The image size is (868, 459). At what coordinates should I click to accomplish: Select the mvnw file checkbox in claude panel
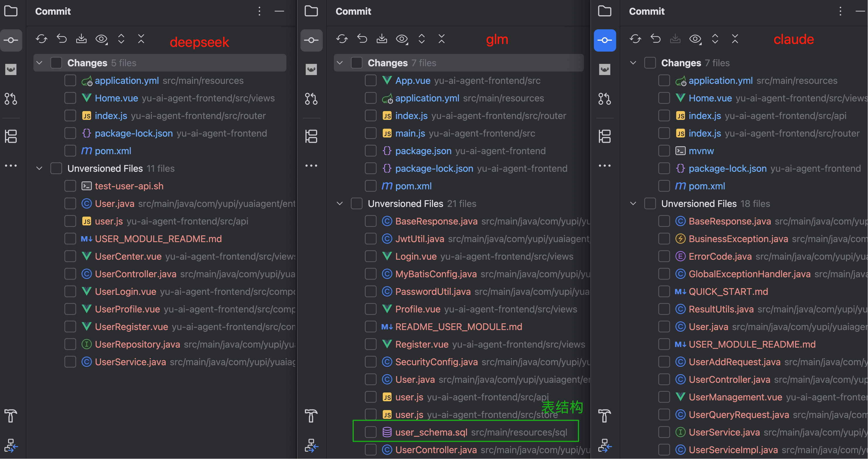(x=664, y=151)
